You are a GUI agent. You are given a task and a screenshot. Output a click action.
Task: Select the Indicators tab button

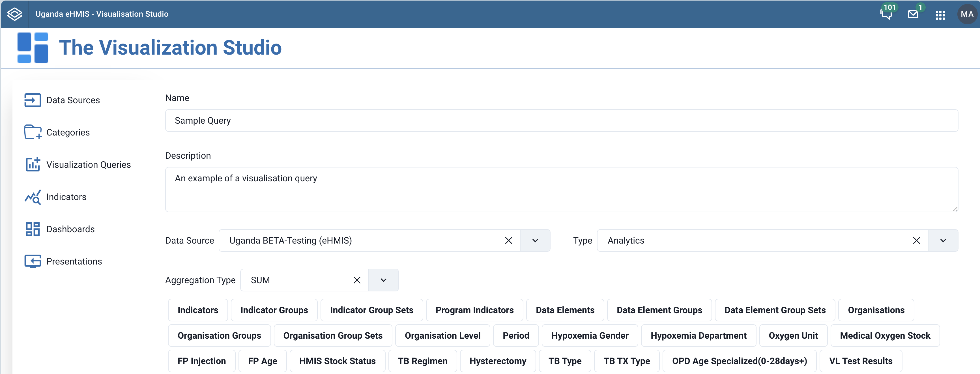tap(198, 310)
